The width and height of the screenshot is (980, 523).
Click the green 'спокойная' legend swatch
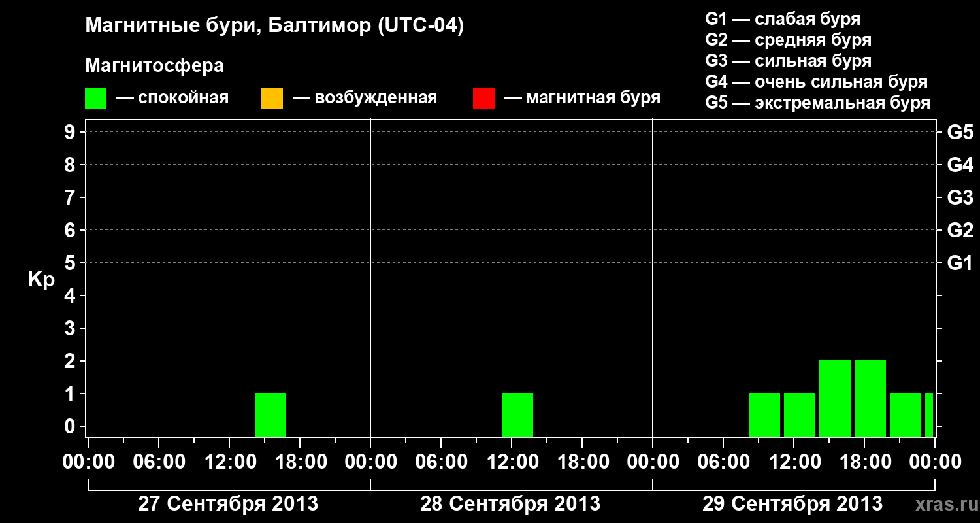[95, 99]
